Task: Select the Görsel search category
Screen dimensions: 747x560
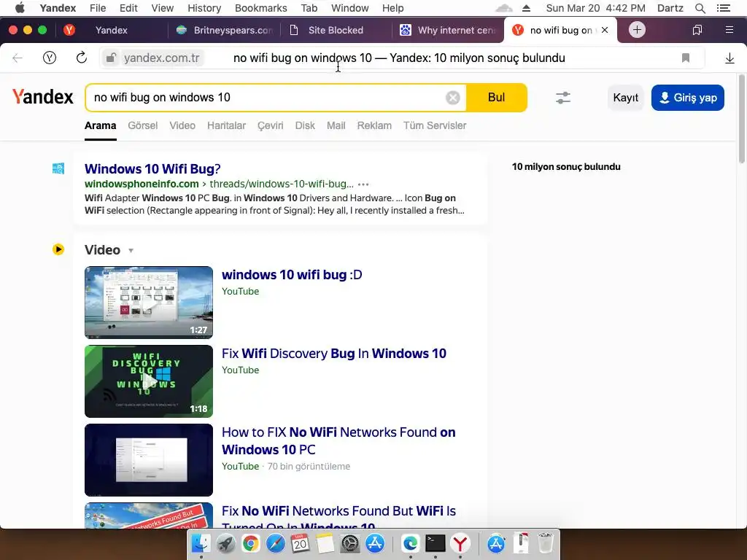Action: point(142,125)
